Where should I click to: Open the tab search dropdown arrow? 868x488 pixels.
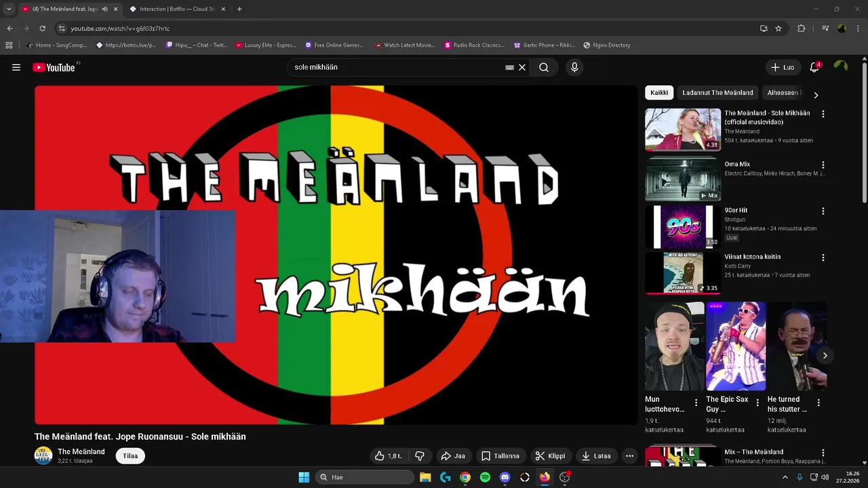9,9
